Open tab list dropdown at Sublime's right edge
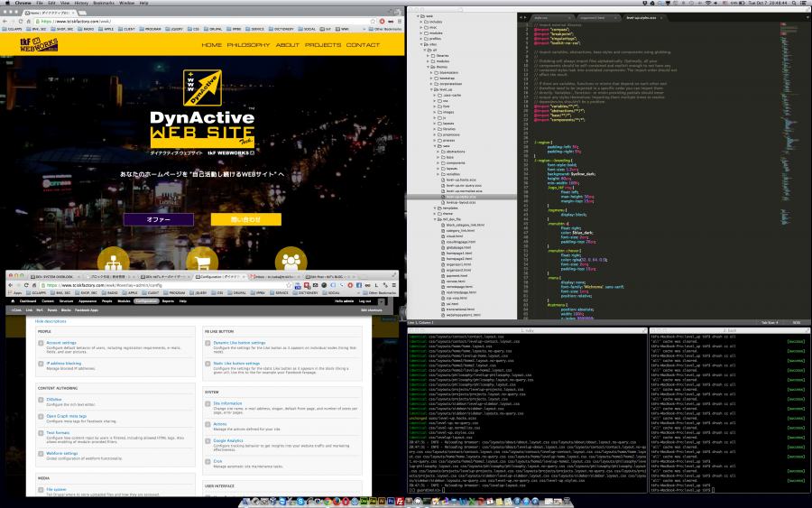812x508 pixels. click(807, 18)
